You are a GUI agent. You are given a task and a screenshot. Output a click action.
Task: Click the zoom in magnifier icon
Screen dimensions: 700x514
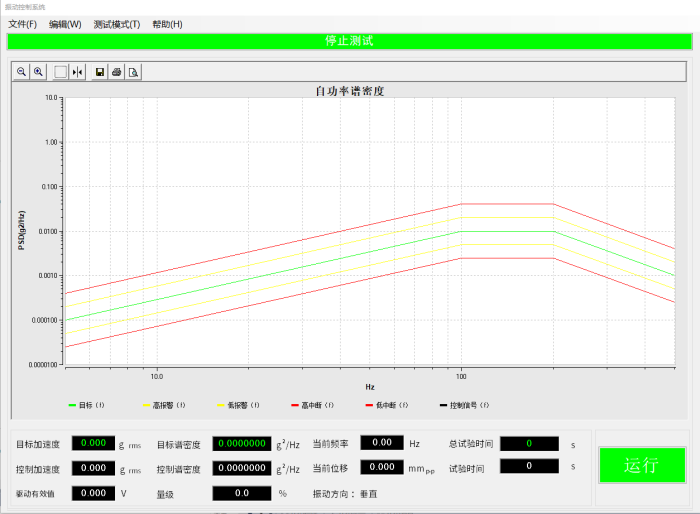pyautogui.click(x=38, y=72)
